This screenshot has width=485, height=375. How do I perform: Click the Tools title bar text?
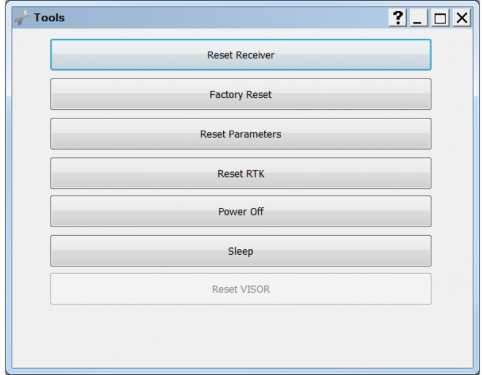49,17
